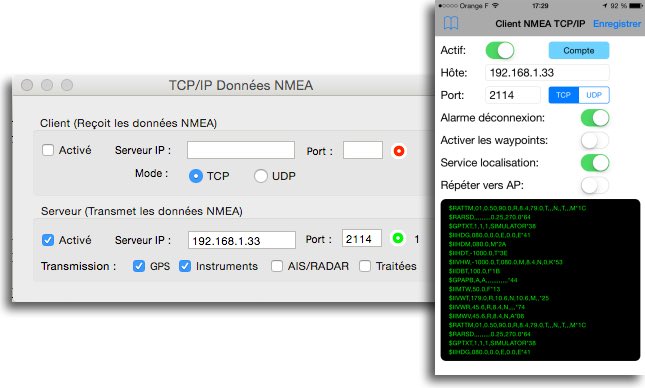This screenshot has height=388, width=645.
Task: Click the $IIDBT,100.0,f log line
Action: click(x=474, y=271)
